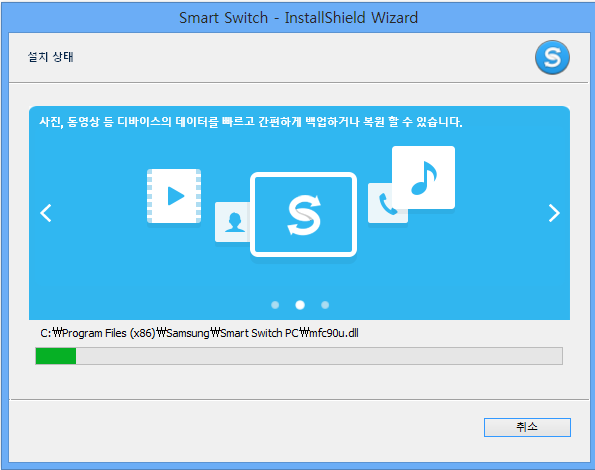This screenshot has width=595, height=470.
Task: Click the 취소 cancel button
Action: click(x=527, y=427)
